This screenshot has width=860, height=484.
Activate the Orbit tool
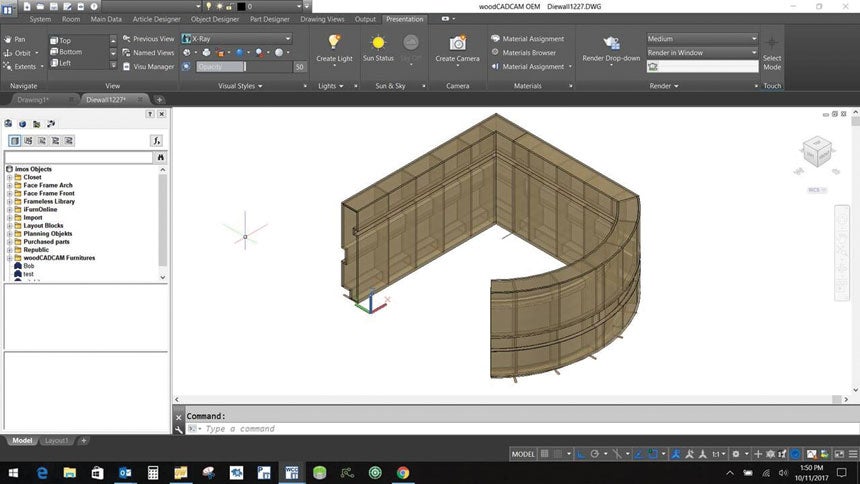[x=18, y=53]
